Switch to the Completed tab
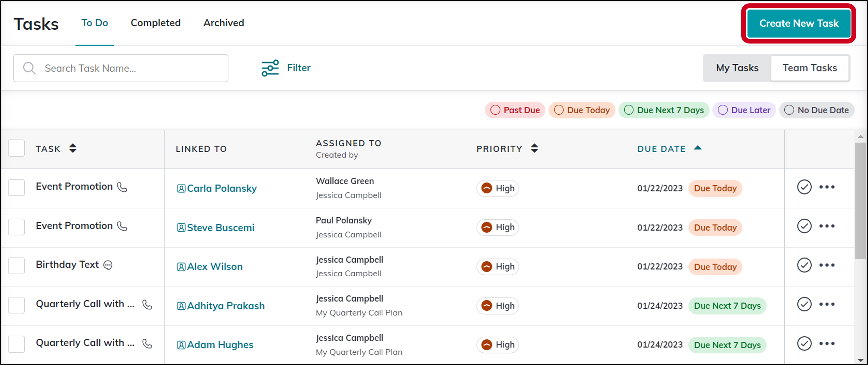868x365 pixels. [x=156, y=23]
